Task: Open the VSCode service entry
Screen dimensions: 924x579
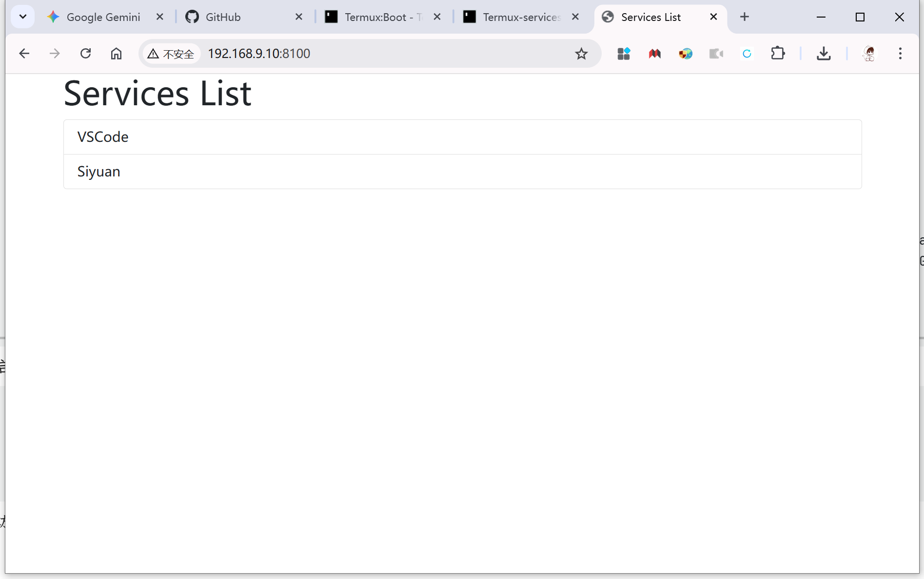Action: [462, 137]
